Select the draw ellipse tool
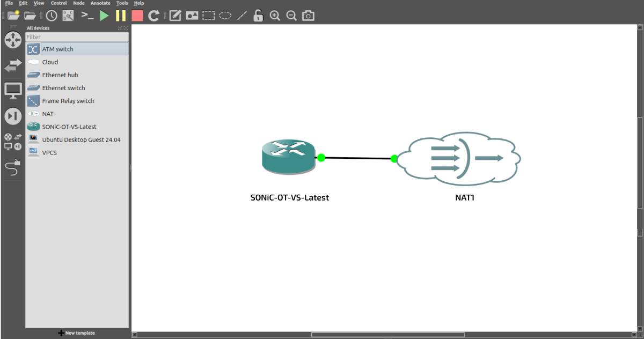The height and width of the screenshot is (339, 644). 225,16
